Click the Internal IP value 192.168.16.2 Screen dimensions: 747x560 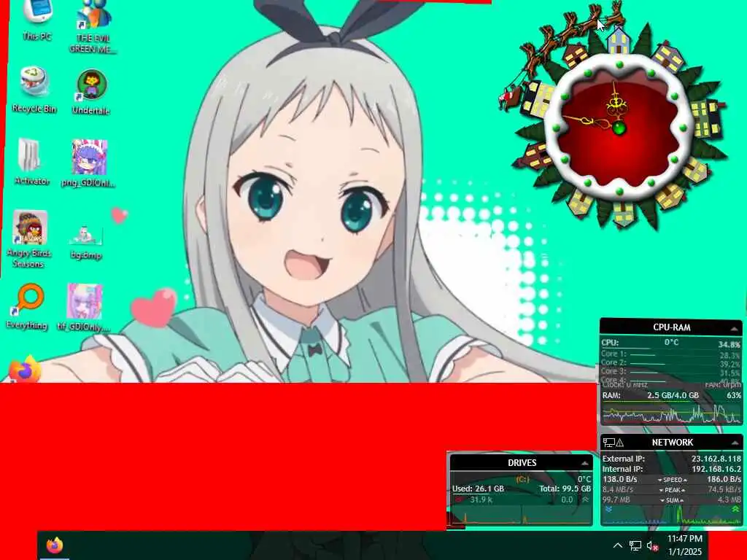coord(716,469)
